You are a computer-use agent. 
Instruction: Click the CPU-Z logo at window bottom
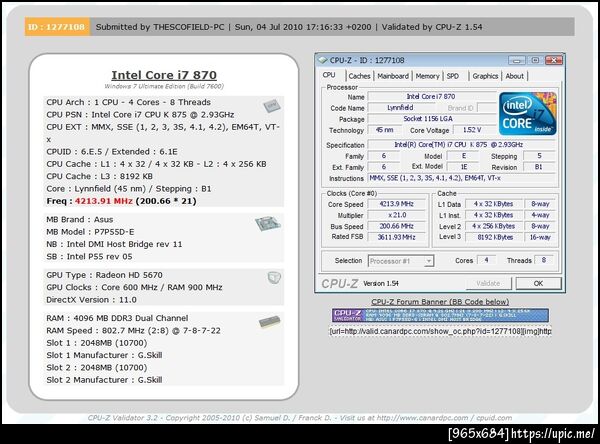pos(340,284)
